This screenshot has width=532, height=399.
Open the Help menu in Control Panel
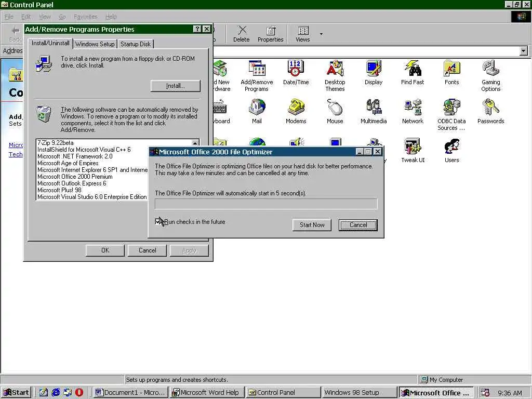[x=111, y=17]
